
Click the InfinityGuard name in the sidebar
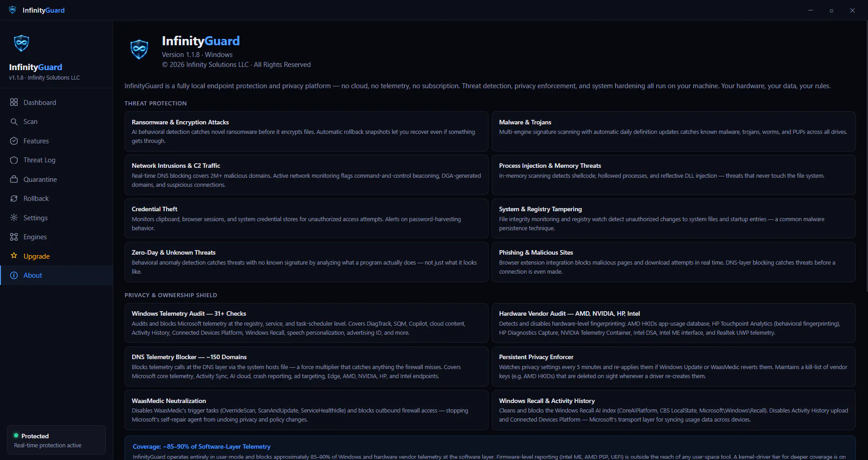click(35, 67)
